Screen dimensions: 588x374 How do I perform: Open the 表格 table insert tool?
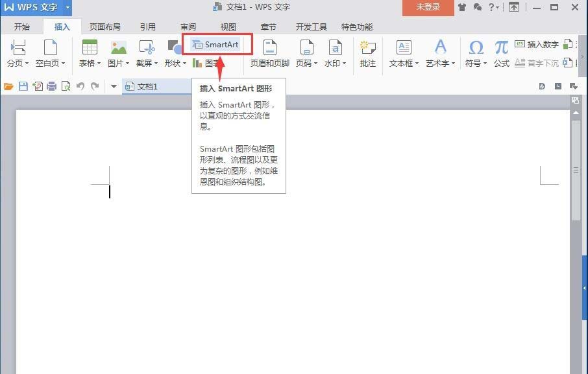pyautogui.click(x=90, y=47)
